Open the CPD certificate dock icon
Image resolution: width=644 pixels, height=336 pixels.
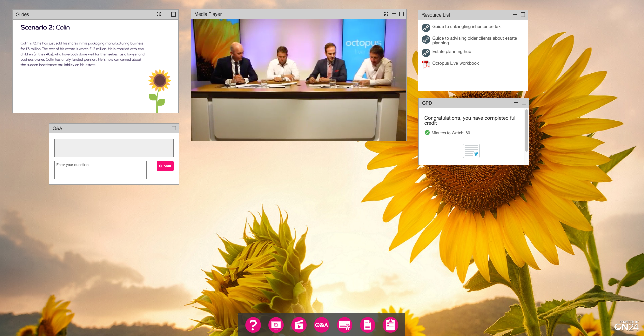click(344, 325)
